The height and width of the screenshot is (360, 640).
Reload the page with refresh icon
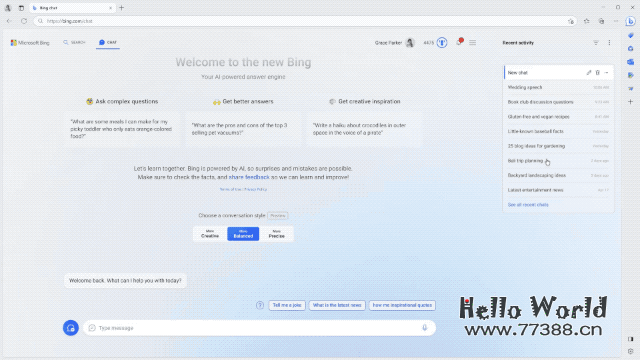[x=24, y=21]
